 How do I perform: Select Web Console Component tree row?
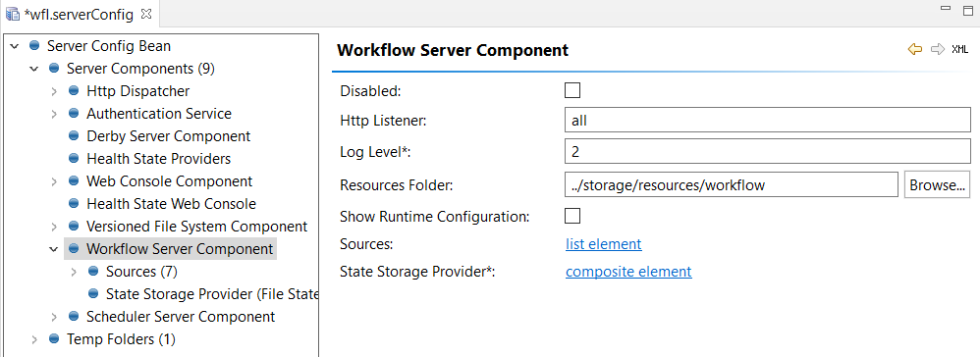pyautogui.click(x=169, y=181)
